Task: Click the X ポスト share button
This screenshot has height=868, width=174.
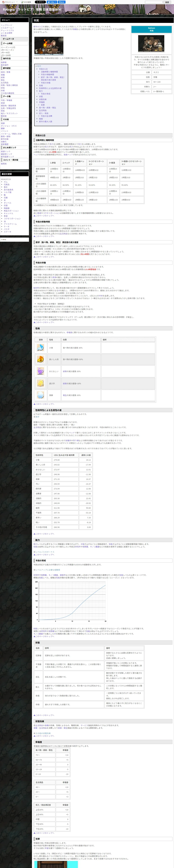Action: (x=40, y=2)
